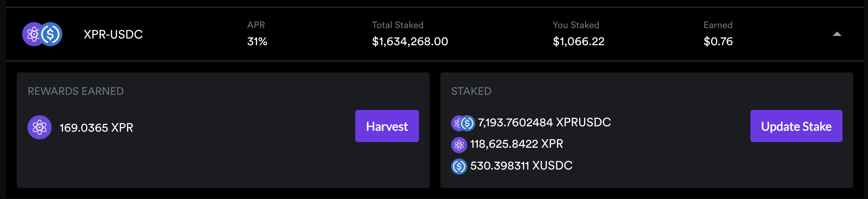Image resolution: width=868 pixels, height=199 pixels.
Task: Click the XPR atom icon beside rewards earned
Action: (40, 127)
